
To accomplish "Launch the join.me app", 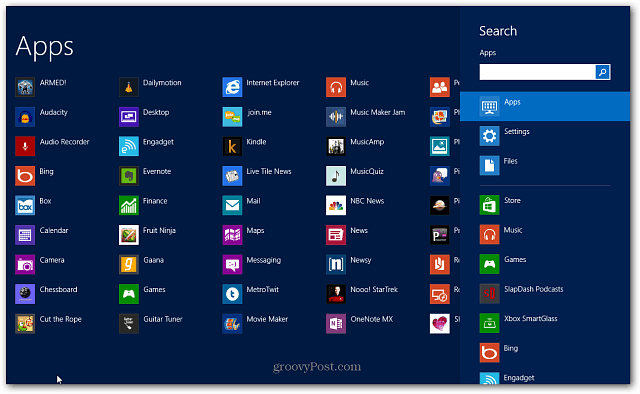I will (x=232, y=117).
